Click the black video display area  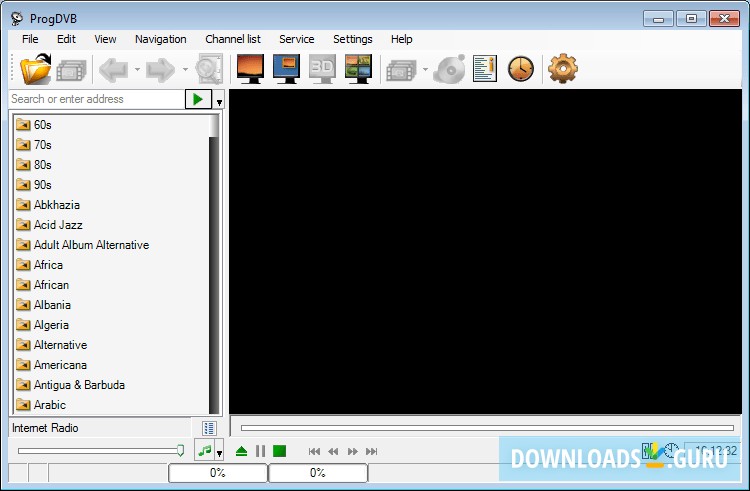pyautogui.click(x=485, y=251)
